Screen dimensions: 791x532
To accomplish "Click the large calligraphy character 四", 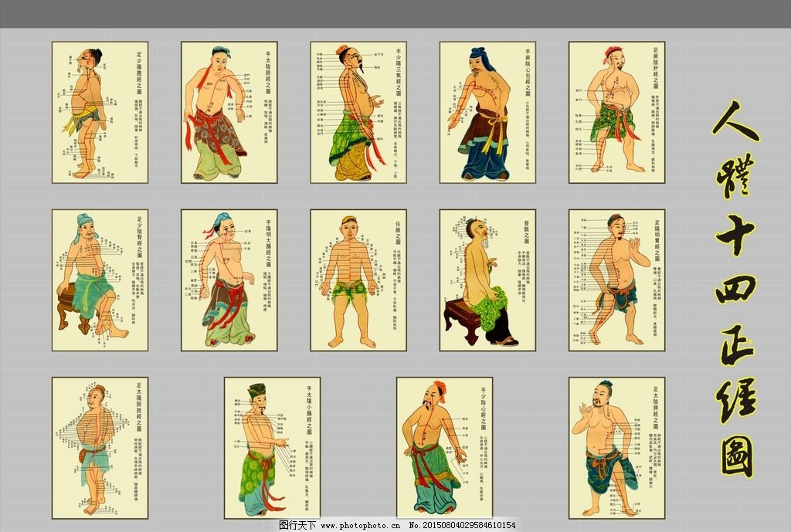I will pyautogui.click(x=735, y=289).
